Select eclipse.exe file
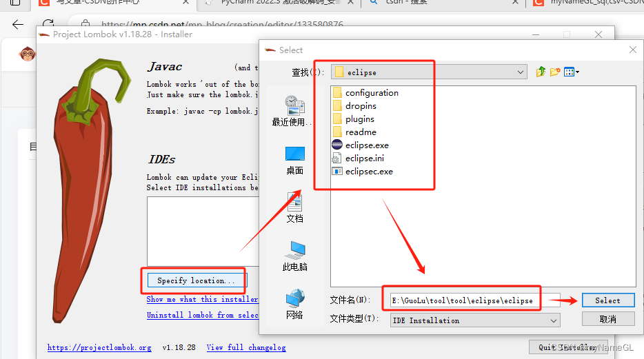Screen dimensions: 644x359 click(x=360, y=145)
